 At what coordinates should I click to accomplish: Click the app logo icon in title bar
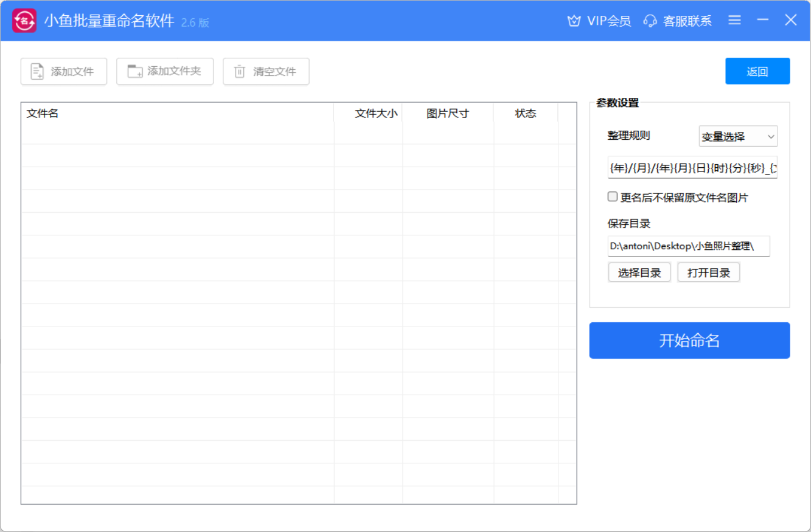click(x=24, y=21)
